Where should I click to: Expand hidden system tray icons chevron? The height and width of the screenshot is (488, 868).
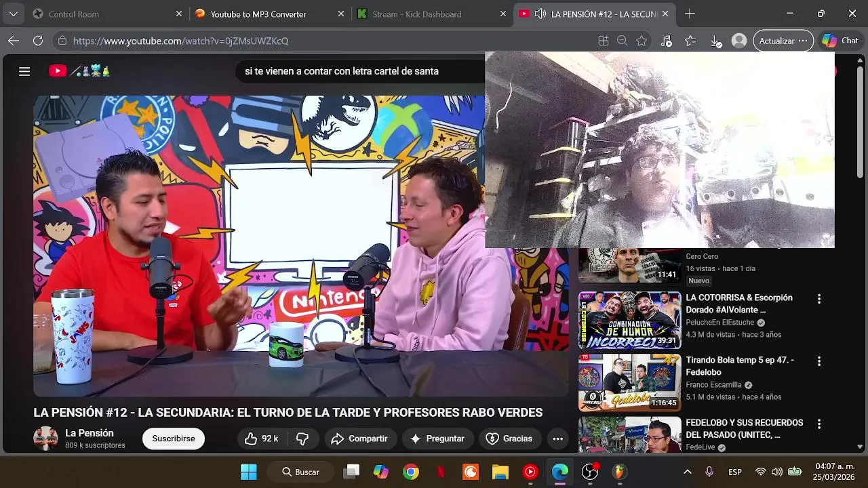pos(687,472)
